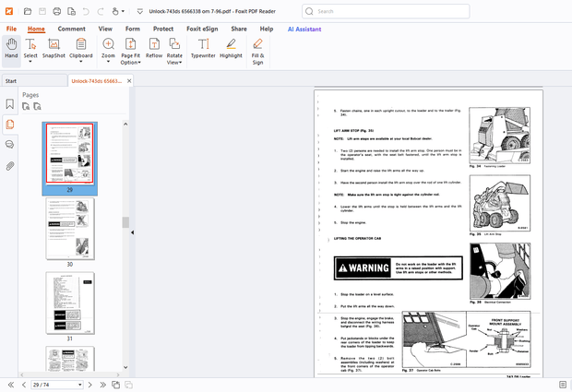Screen dimensions: 572x392
Task: Collapse the navigation panel with the arrow
Action: [x=132, y=232]
